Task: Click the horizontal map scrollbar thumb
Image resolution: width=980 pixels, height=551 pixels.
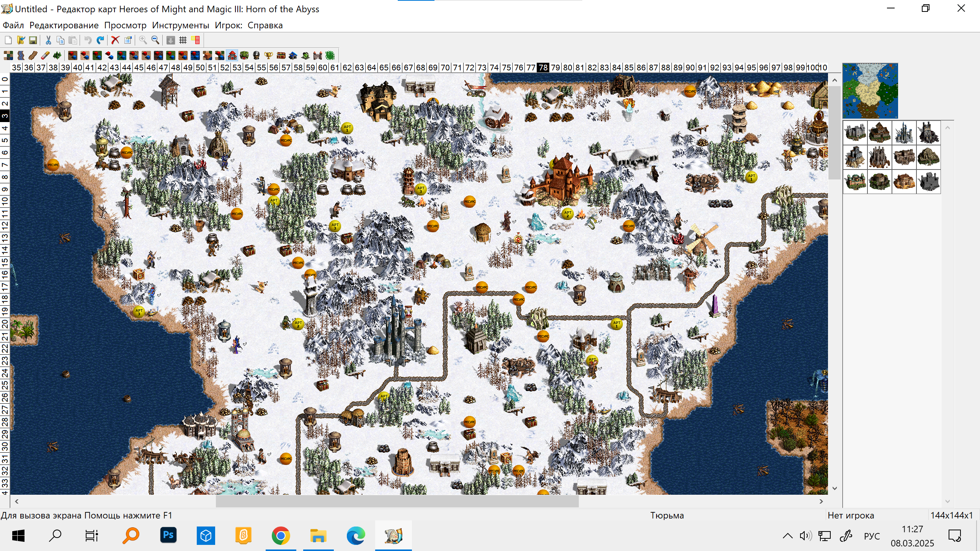Action: (397, 501)
